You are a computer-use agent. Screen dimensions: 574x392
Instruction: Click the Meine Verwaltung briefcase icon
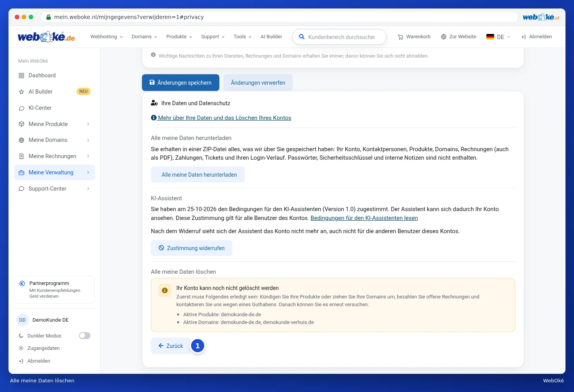[21, 172]
